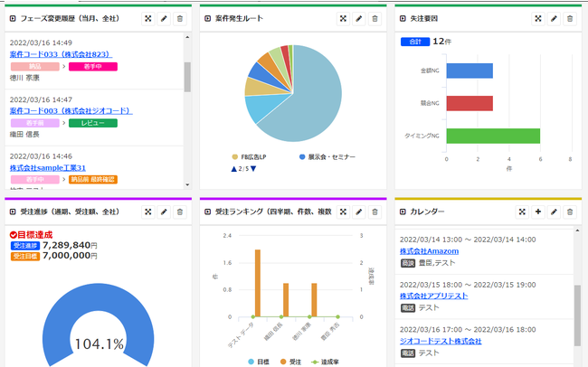This screenshot has width=588, height=367.
Task: Edit the 案件発生ルート widget with pencil icon
Action: point(359,18)
